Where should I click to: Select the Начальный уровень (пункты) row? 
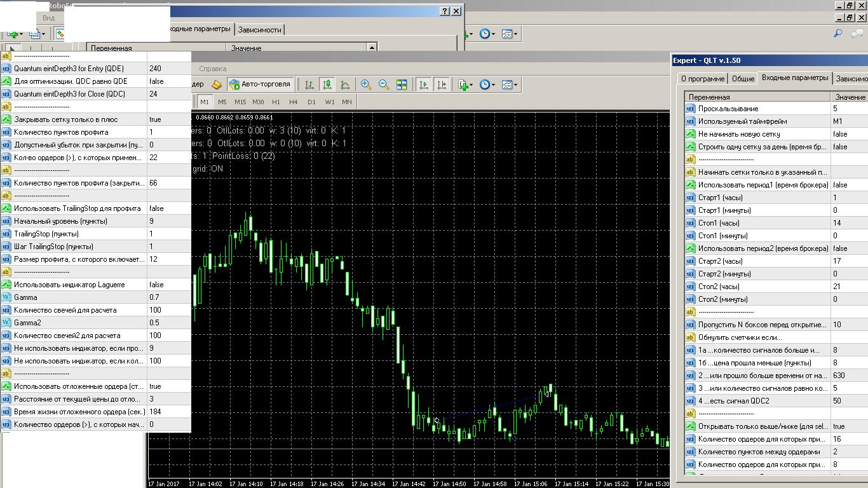click(95, 221)
